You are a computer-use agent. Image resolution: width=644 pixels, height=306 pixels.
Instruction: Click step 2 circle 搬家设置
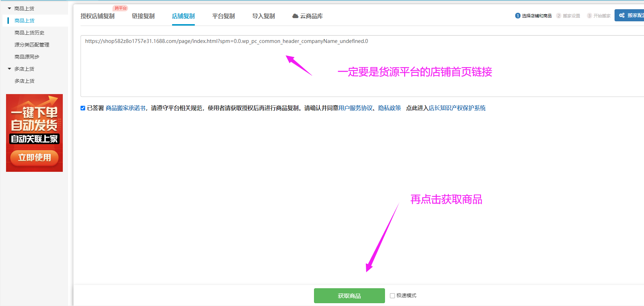(x=558, y=16)
